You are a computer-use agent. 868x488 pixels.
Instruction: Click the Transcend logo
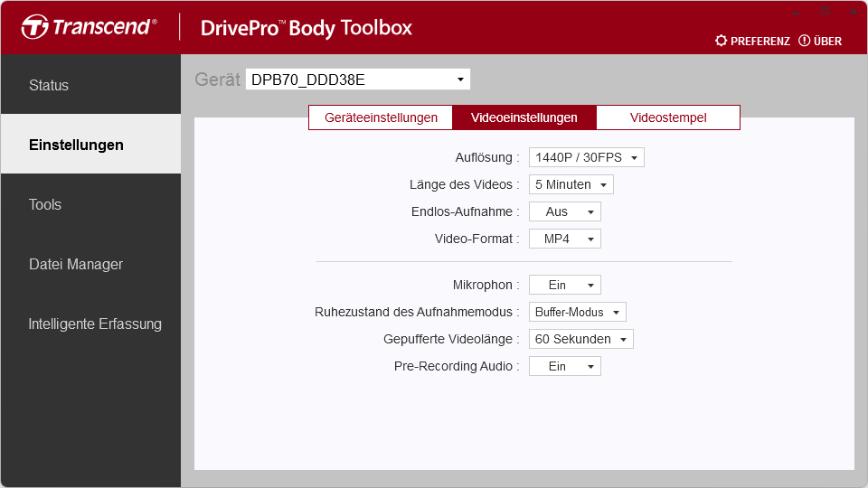pos(90,26)
